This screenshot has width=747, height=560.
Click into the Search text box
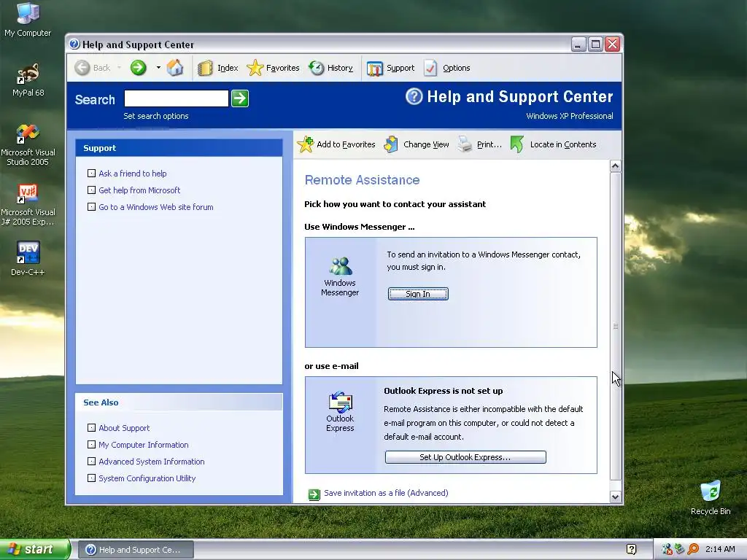click(x=177, y=98)
